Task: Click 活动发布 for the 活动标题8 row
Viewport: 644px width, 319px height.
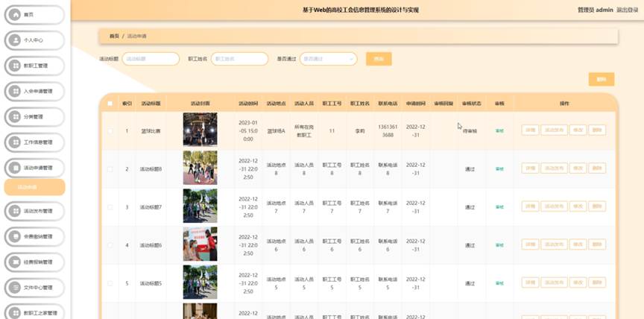Action: (x=554, y=168)
